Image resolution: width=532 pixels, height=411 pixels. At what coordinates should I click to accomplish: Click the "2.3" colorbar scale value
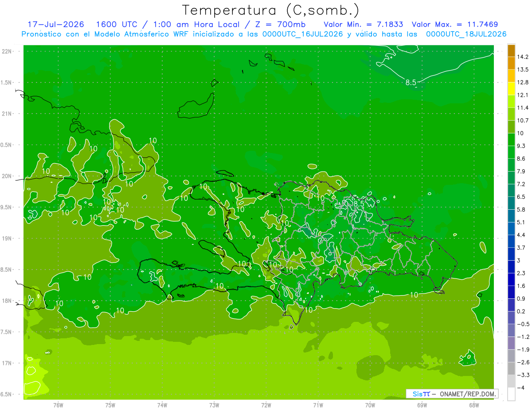click(521, 273)
